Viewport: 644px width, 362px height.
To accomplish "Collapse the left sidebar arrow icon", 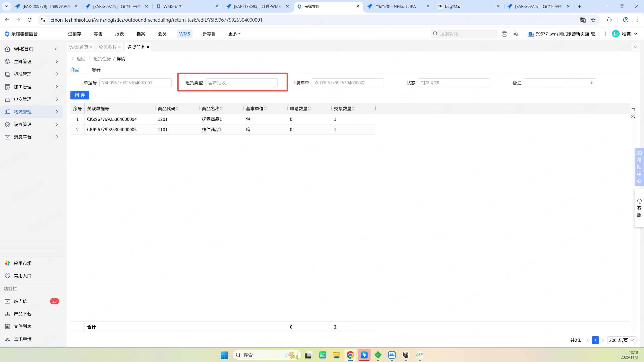I will [x=56, y=49].
